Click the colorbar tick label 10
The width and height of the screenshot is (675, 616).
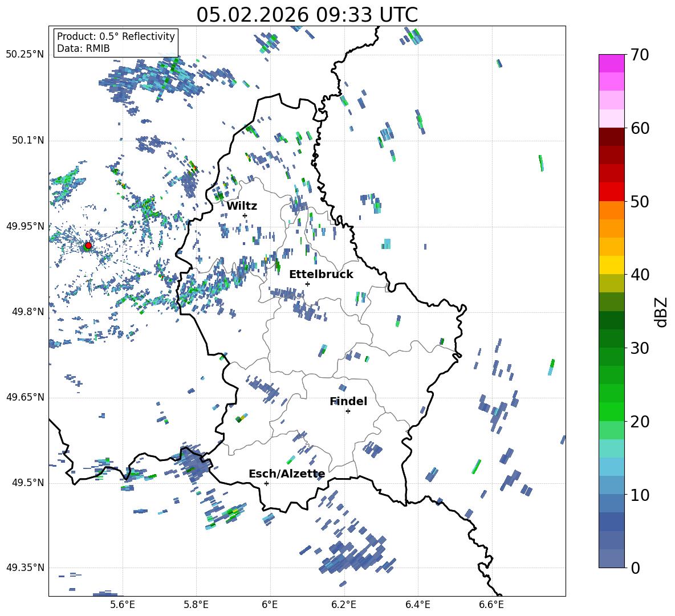[x=640, y=495]
